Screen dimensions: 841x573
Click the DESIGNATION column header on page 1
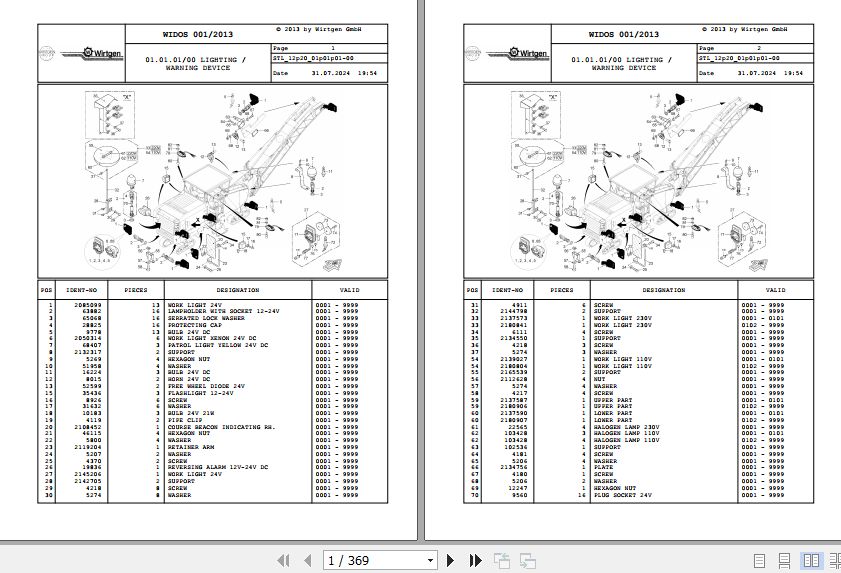coord(237,290)
